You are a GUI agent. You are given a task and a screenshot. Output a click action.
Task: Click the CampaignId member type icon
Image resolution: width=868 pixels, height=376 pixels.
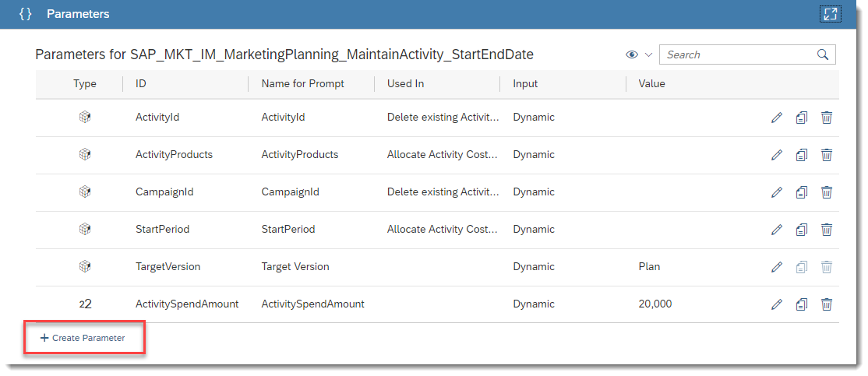pos(85,192)
